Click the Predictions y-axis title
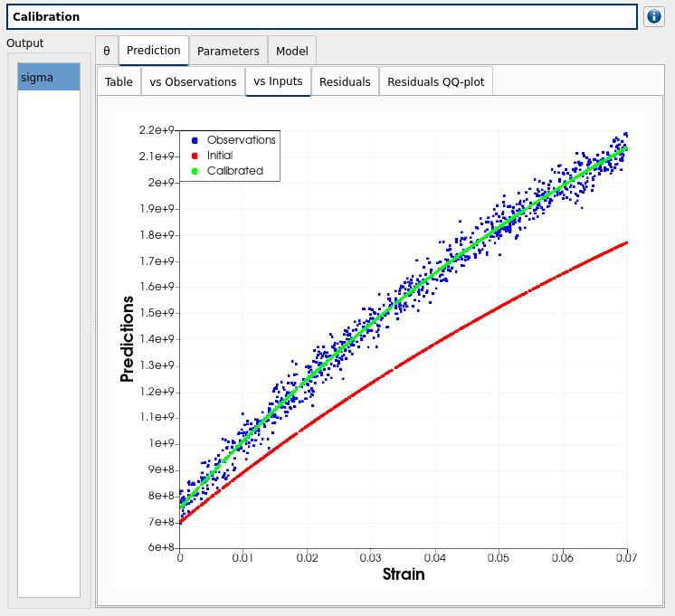The height and width of the screenshot is (616, 675). point(128,339)
